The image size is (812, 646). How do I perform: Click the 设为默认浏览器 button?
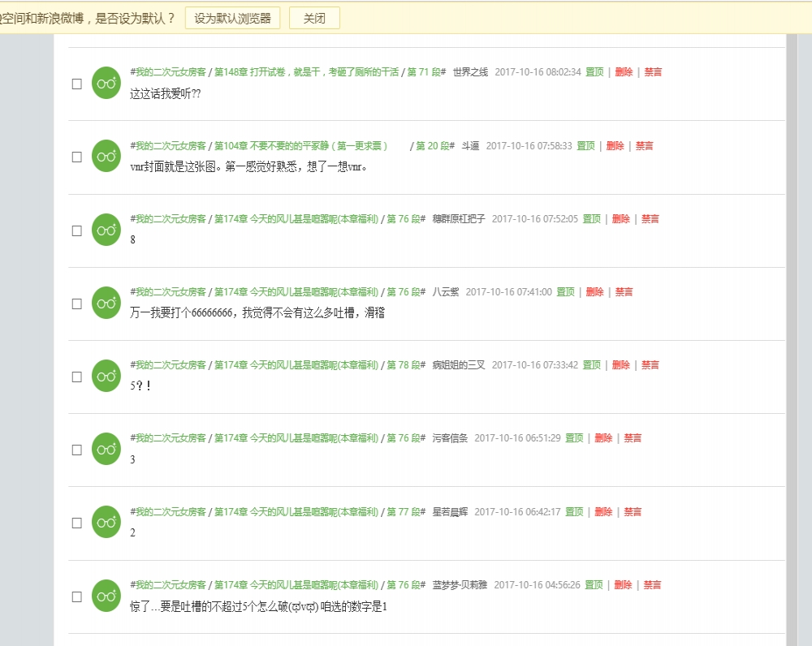pos(234,17)
